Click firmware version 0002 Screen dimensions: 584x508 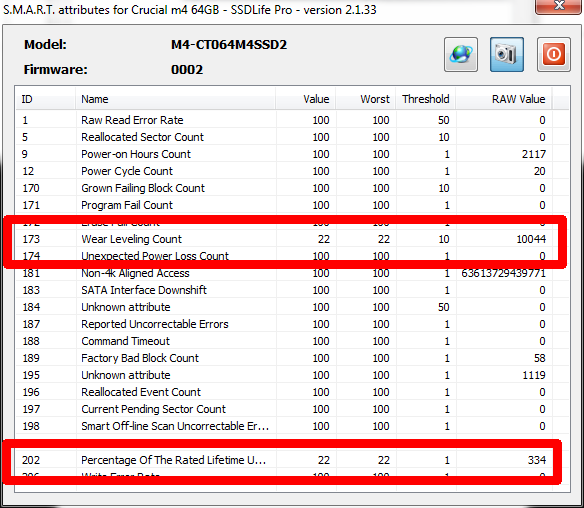click(187, 70)
